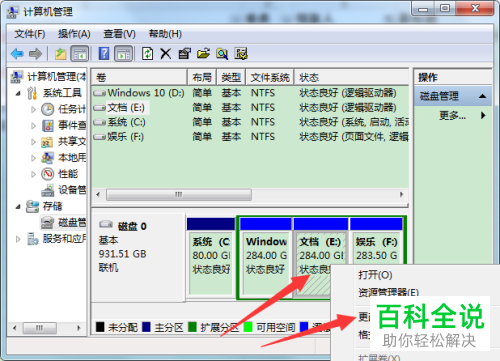Click the Open folder toolbar icon
500x361 pixels.
click(x=203, y=54)
